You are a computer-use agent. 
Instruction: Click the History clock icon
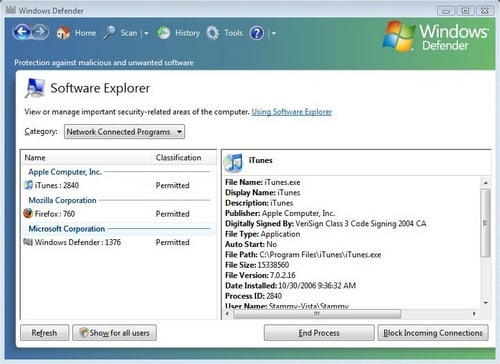pos(164,33)
